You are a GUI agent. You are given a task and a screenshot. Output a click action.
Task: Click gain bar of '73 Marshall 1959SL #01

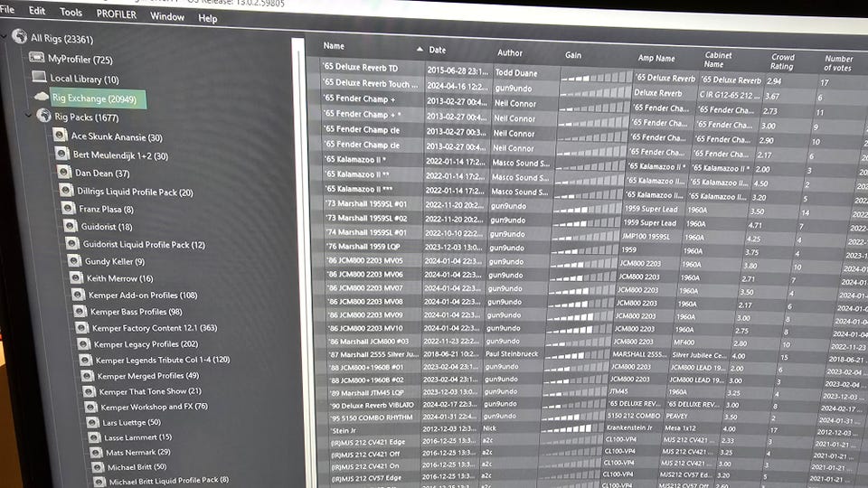point(586,209)
